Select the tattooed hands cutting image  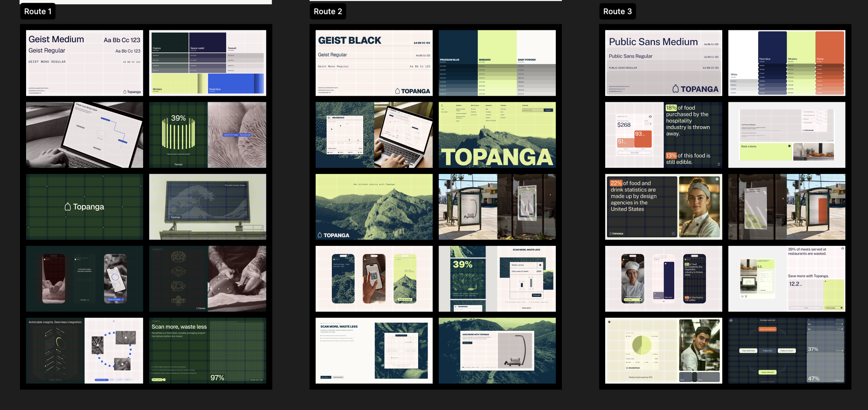(x=237, y=279)
